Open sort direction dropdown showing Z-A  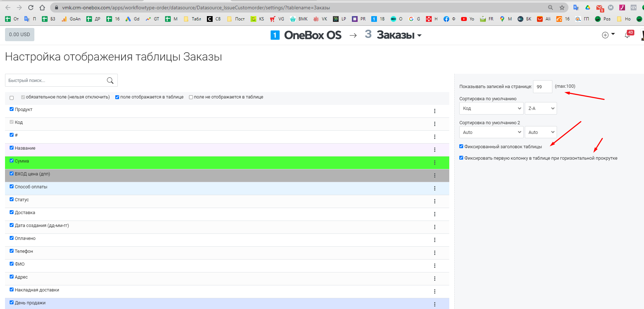(x=541, y=108)
